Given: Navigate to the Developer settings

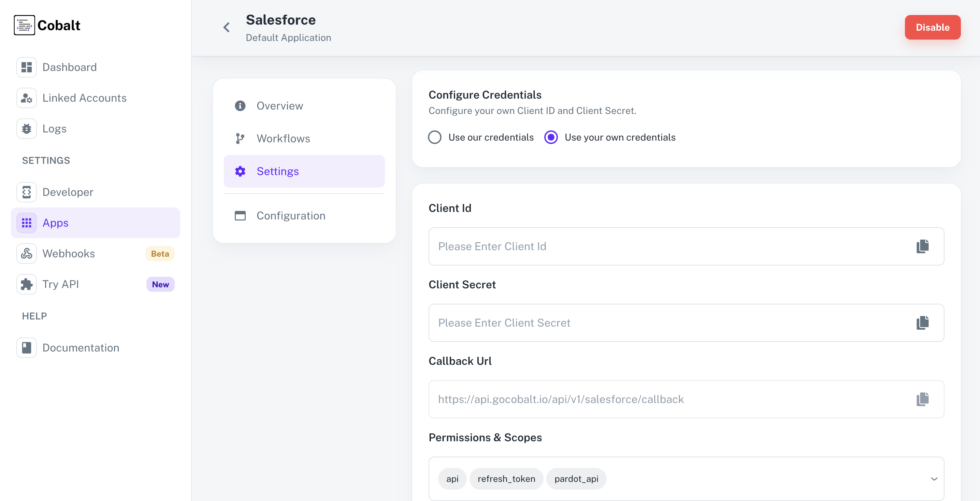Looking at the screenshot, I should click(x=67, y=192).
